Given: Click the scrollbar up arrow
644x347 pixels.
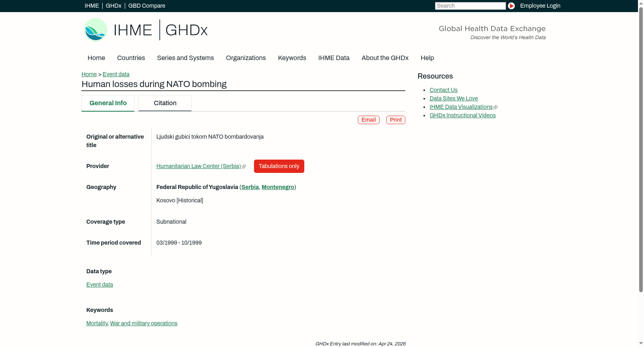Looking at the screenshot, I should pos(641,3).
